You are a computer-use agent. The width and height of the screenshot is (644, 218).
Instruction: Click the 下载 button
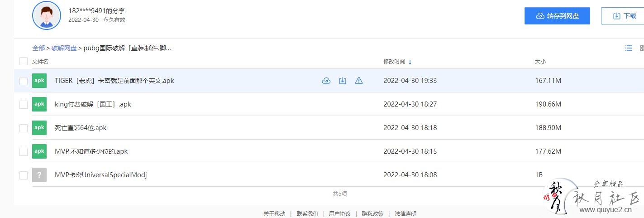click(624, 16)
